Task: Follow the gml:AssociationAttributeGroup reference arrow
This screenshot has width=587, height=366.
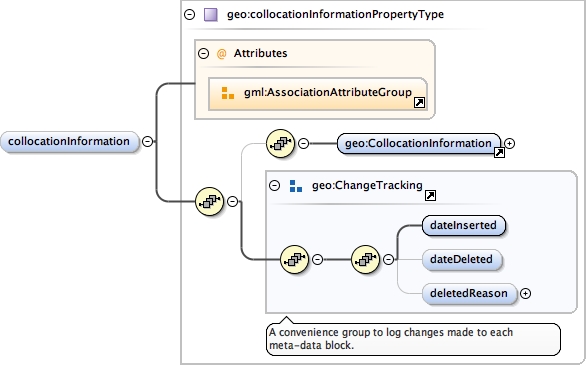Action: (x=419, y=102)
